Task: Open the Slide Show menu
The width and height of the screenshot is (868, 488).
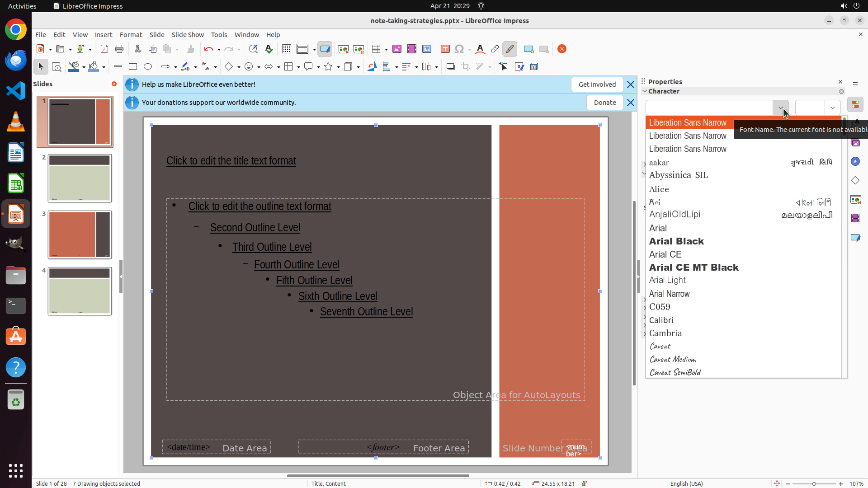Action: pyautogui.click(x=188, y=35)
